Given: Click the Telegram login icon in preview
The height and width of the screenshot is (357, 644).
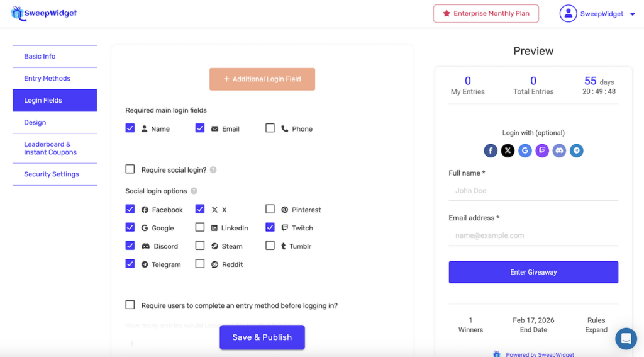Looking at the screenshot, I should pyautogui.click(x=576, y=150).
